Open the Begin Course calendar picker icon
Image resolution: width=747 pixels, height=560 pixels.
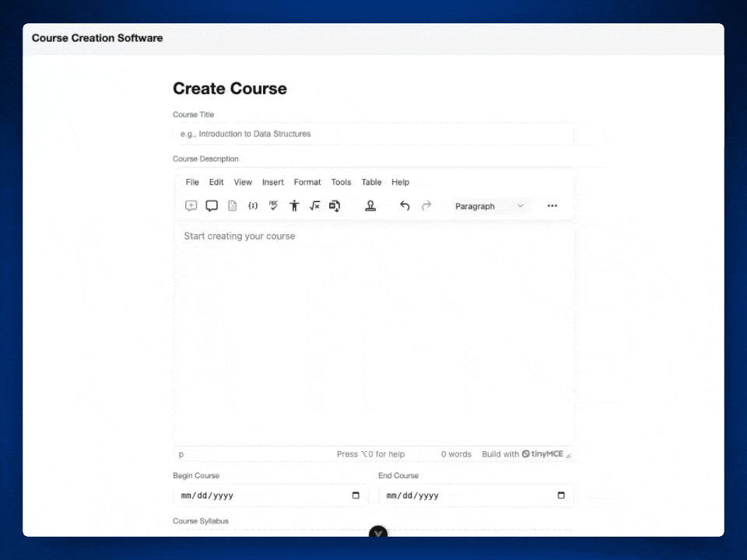coord(355,495)
